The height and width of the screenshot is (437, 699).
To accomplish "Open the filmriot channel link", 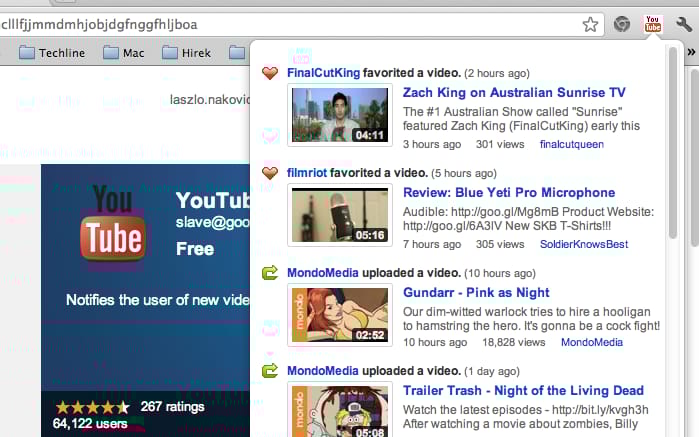I will pos(307,173).
